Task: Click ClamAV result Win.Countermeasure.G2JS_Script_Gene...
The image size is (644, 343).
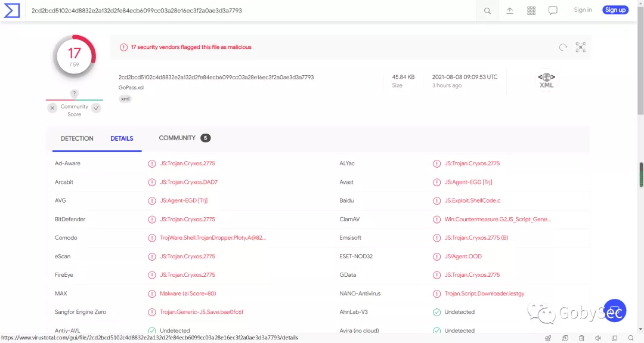Action: tap(498, 220)
